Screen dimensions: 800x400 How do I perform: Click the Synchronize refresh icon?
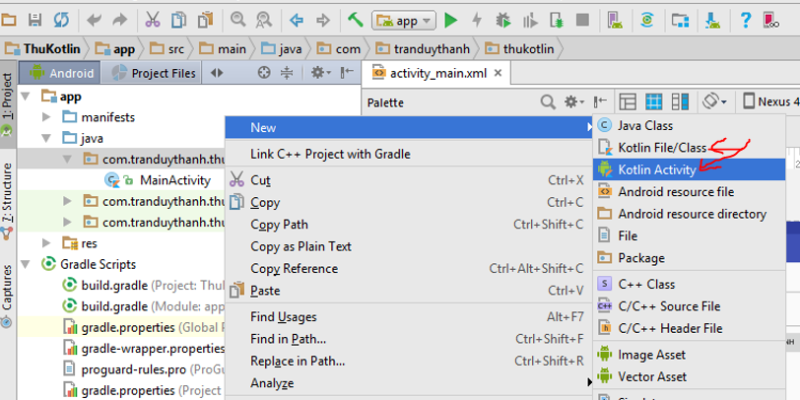(x=61, y=19)
